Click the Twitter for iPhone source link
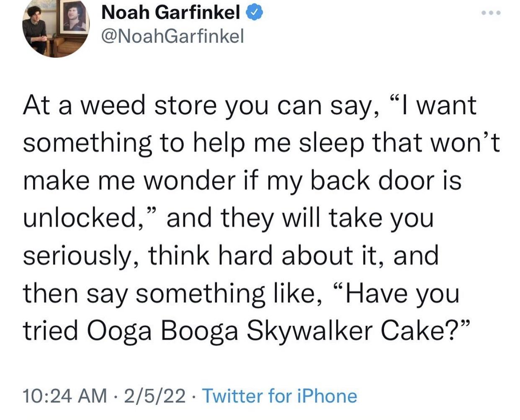Image resolution: width=520 pixels, height=420 pixels. pyautogui.click(x=280, y=396)
